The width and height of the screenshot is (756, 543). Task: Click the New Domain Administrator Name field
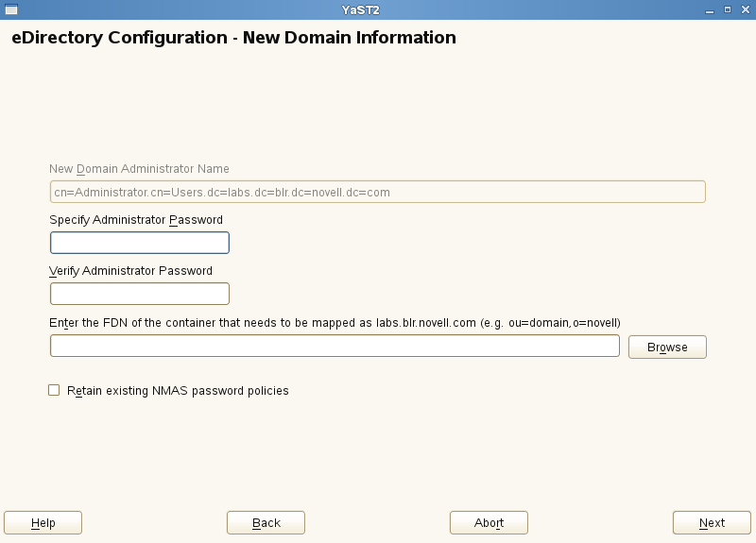(377, 193)
